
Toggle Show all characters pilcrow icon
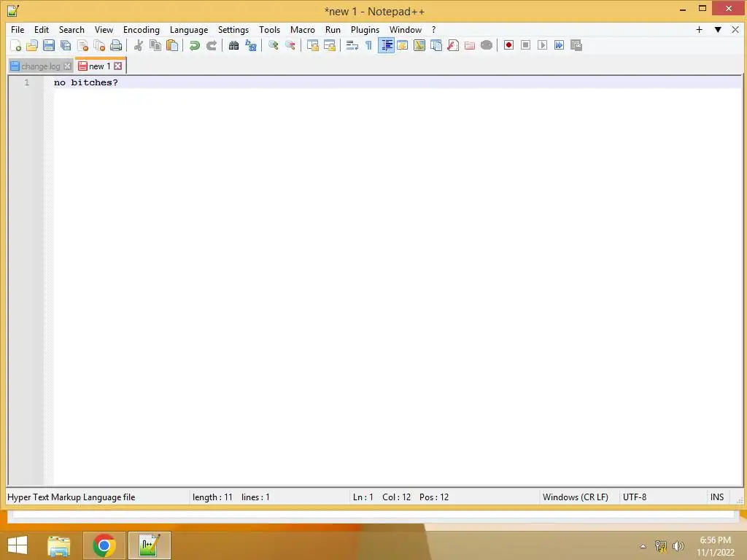(x=368, y=45)
